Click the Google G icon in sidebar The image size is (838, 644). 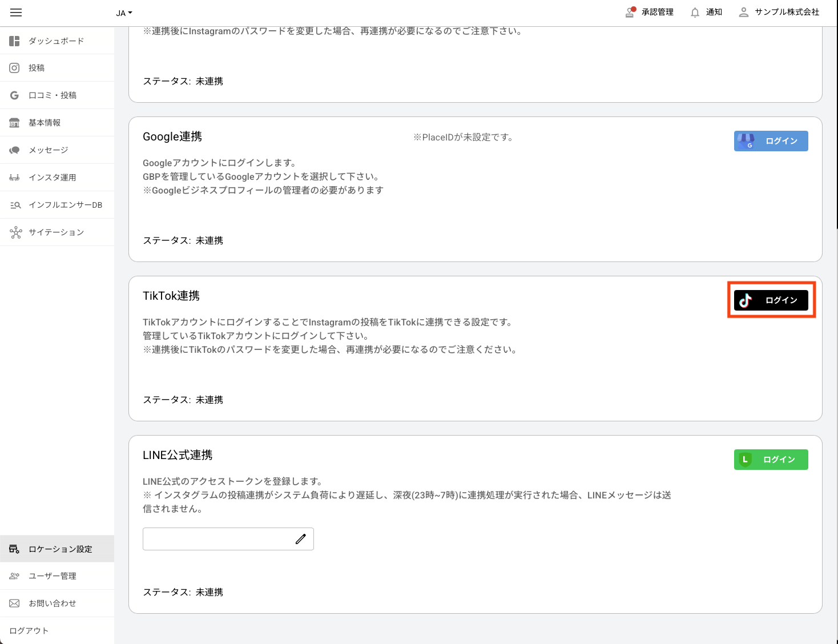pos(15,95)
